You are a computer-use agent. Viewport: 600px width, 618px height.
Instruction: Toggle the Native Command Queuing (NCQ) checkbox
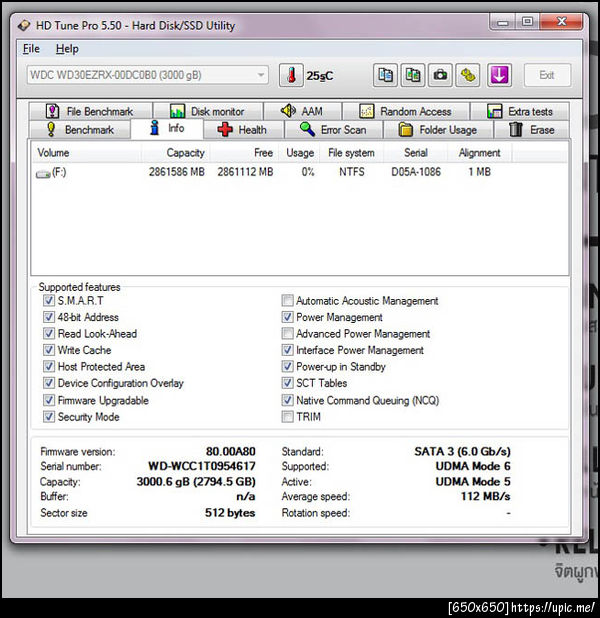(287, 400)
